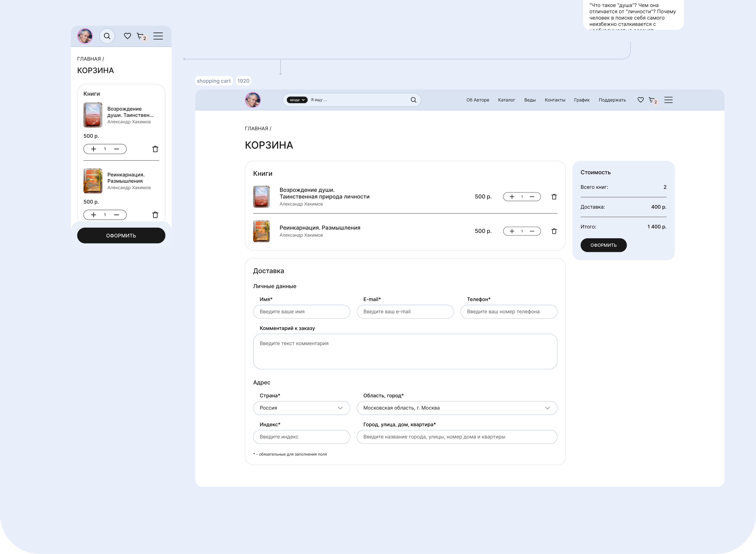756x554 pixels.
Task: Remove Реинкарнация. Размышления with desktop trash icon
Action: [554, 231]
